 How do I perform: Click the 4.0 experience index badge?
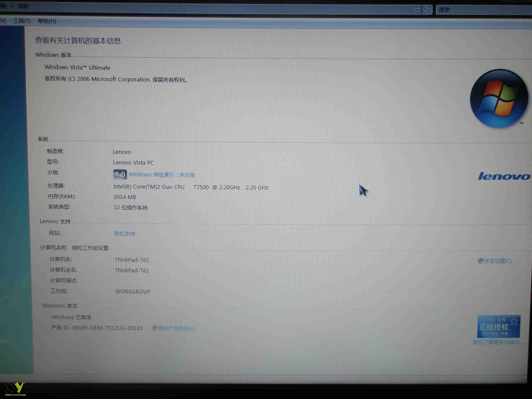click(120, 175)
